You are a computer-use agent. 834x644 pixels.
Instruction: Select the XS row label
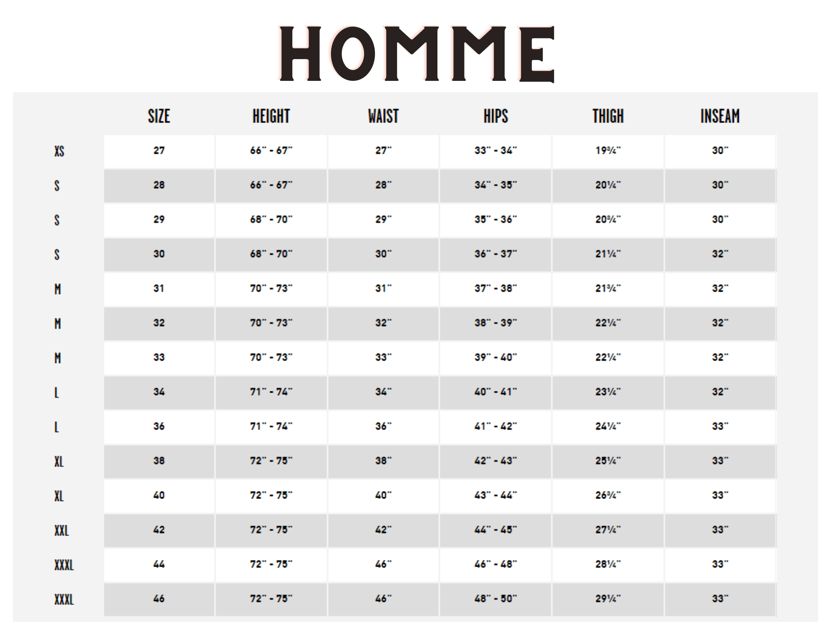point(59,151)
